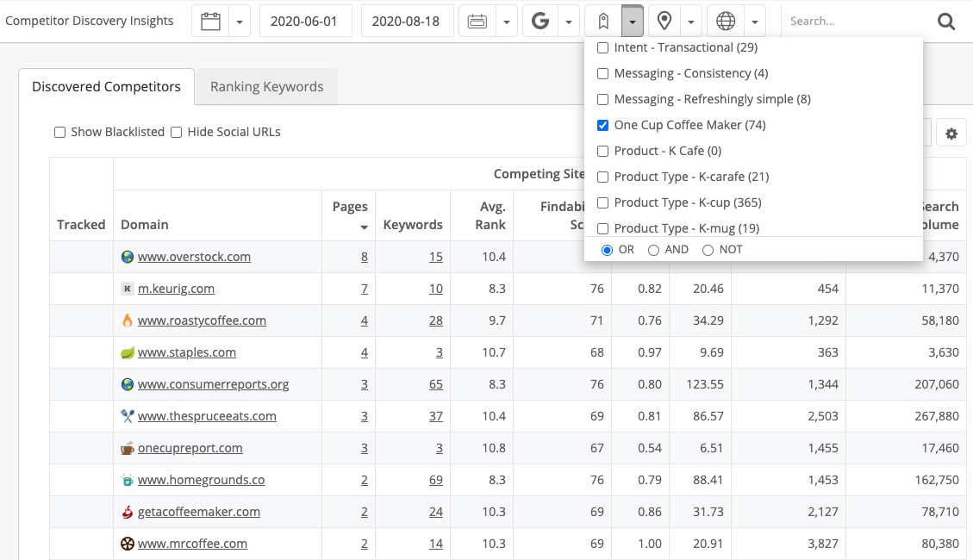Check the Hide Social URLs option
Screen dimensions: 973x560
click(x=176, y=133)
